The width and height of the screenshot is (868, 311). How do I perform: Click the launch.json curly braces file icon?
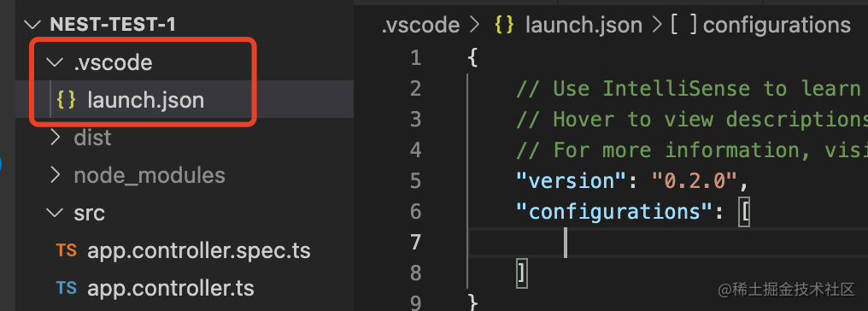pos(66,100)
